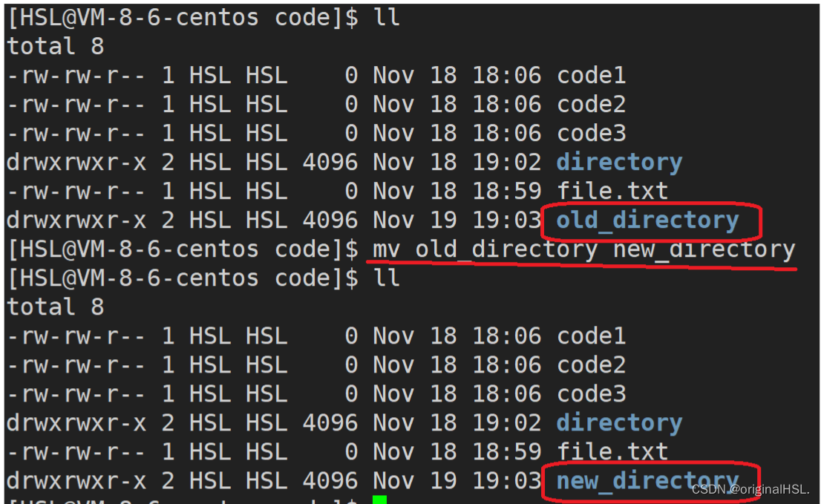Click the first ll command at the top

tap(387, 17)
